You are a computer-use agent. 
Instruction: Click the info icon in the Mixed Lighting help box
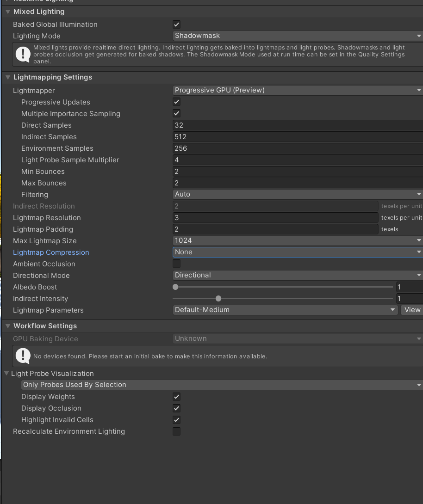pyautogui.click(x=23, y=54)
